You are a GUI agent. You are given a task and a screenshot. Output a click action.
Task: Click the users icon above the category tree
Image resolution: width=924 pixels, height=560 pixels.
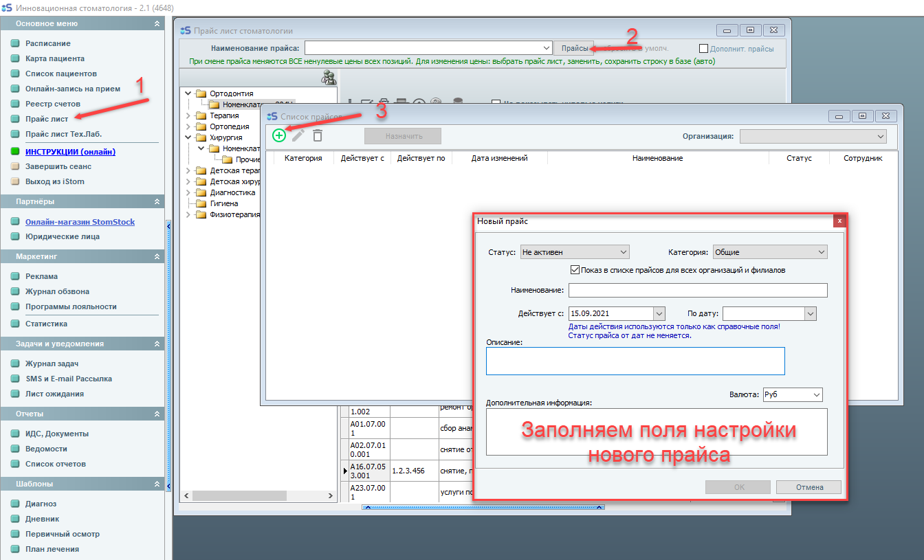pyautogui.click(x=329, y=78)
